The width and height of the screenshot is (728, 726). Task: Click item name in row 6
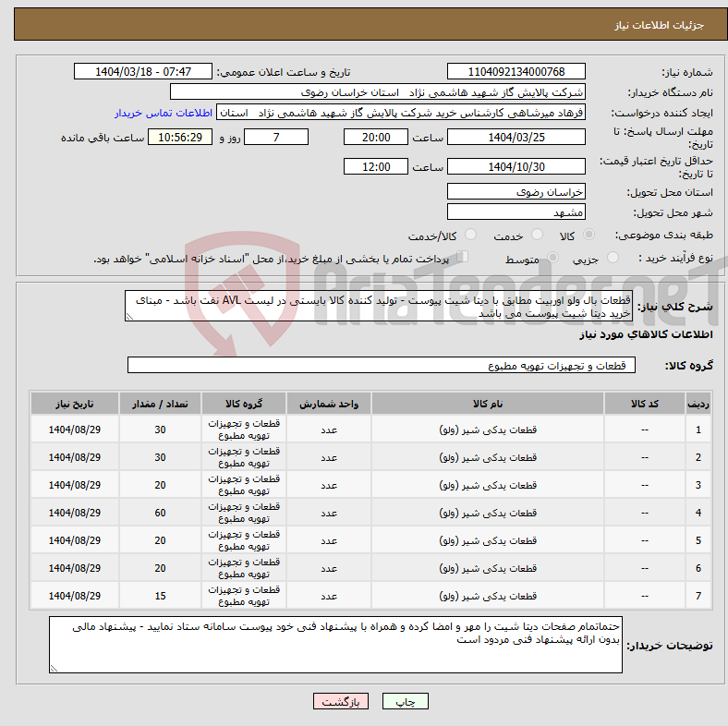point(488,568)
